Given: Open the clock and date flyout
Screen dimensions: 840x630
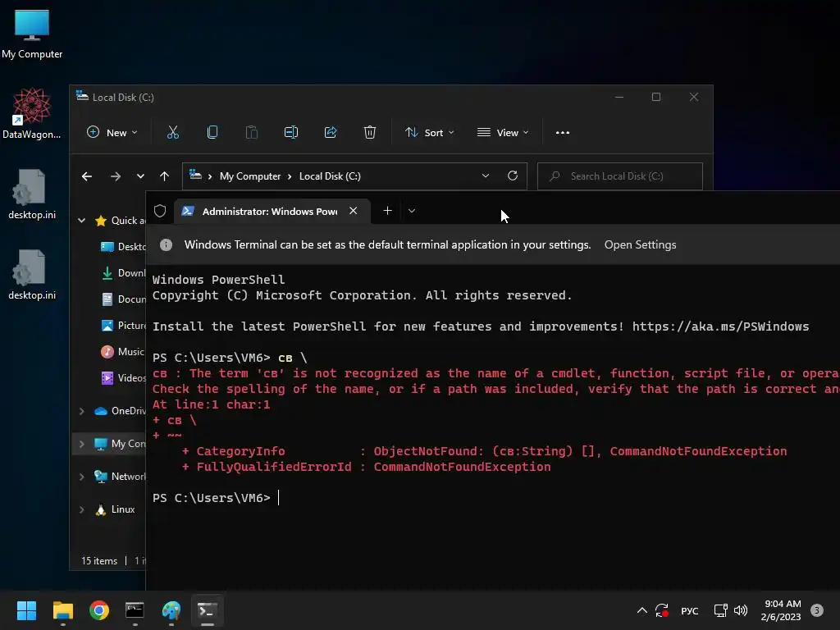Looking at the screenshot, I should [x=781, y=610].
